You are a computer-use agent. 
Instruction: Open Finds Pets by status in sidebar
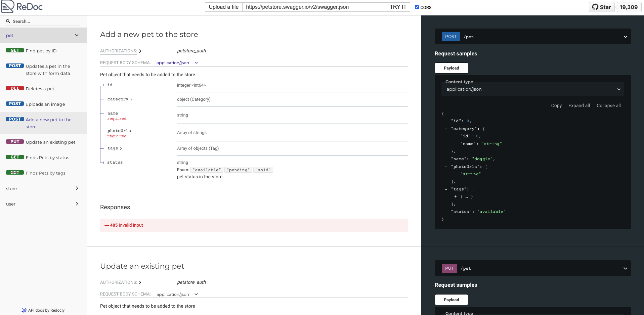[x=47, y=157]
